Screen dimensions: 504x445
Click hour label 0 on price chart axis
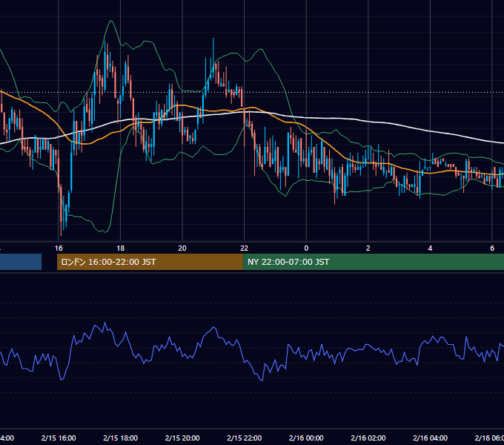(x=306, y=248)
